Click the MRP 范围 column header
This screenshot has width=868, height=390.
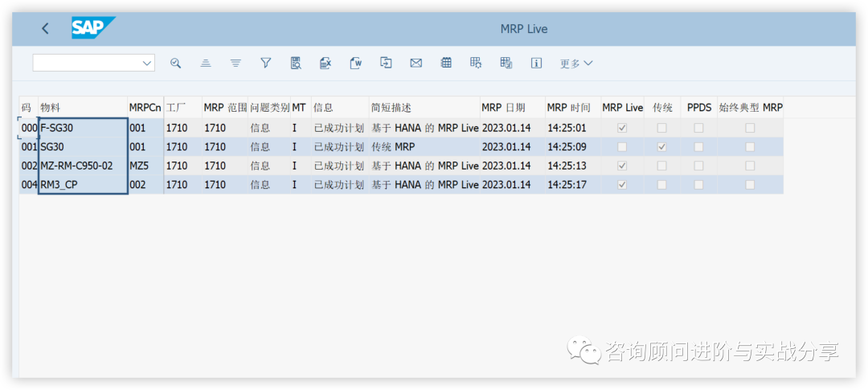click(225, 108)
